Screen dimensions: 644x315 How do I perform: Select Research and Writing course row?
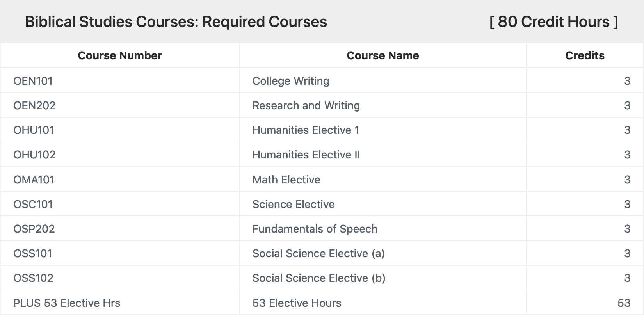(322, 105)
